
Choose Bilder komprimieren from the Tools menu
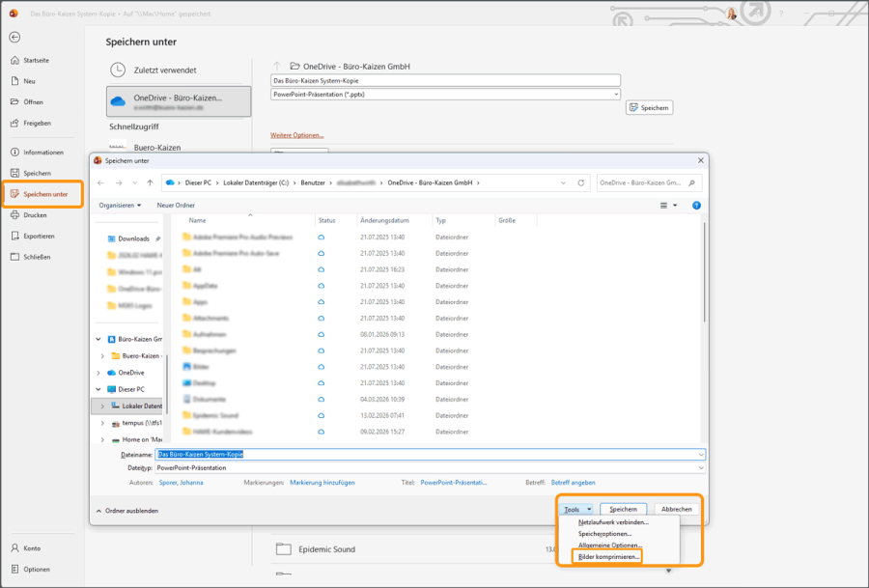(609, 557)
